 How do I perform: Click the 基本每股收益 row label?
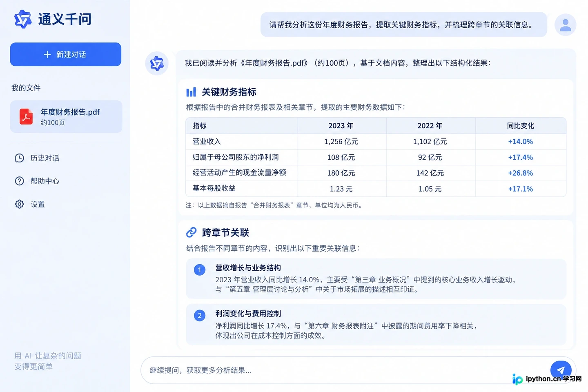214,188
